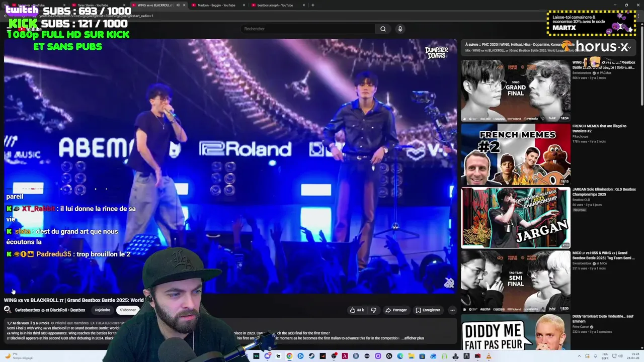Show hidden system tray icons chevron
The image size is (644, 362).
(579, 356)
